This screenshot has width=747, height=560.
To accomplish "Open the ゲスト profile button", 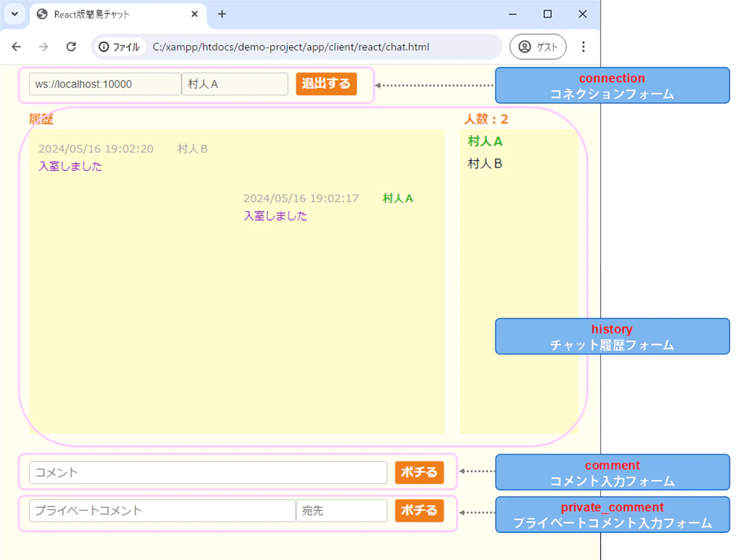I will click(538, 46).
